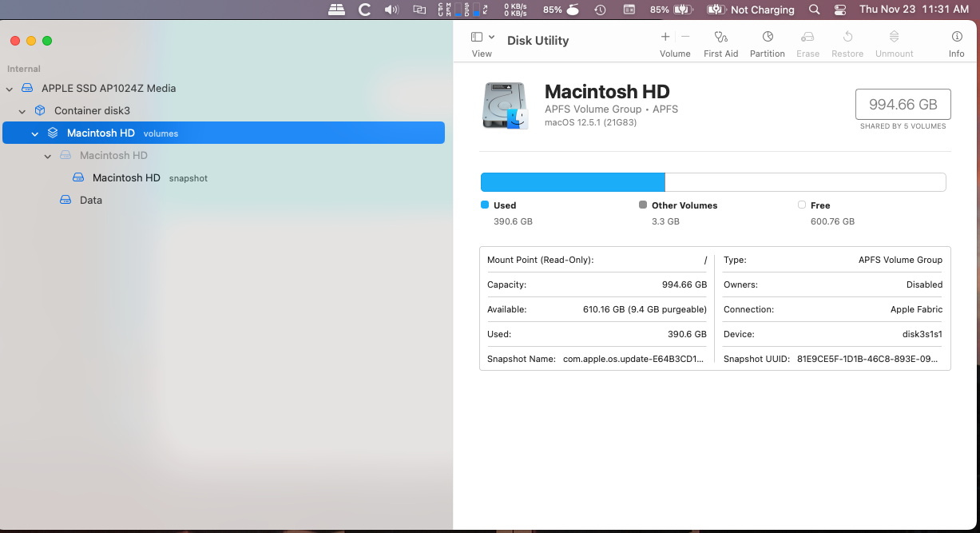980x533 pixels.
Task: Click the large Macintosh HD disk image
Action: (x=505, y=105)
